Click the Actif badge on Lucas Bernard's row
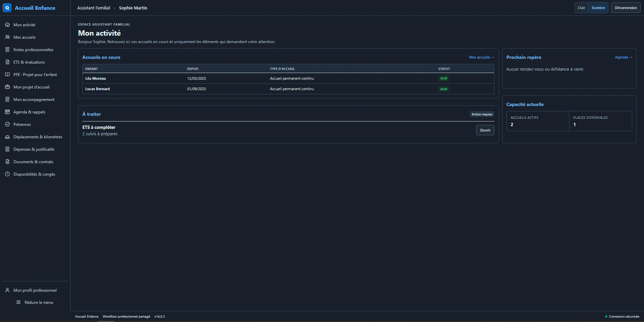 (x=444, y=89)
